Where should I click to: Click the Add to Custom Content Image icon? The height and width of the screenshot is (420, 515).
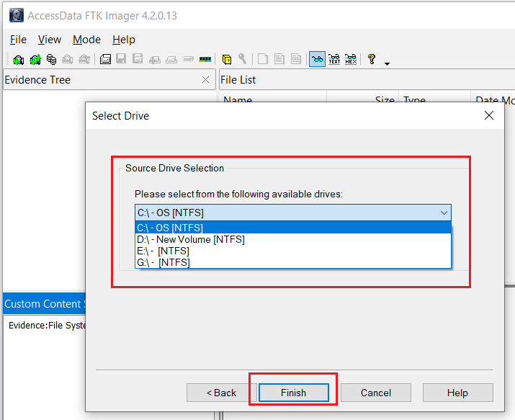(x=155, y=60)
